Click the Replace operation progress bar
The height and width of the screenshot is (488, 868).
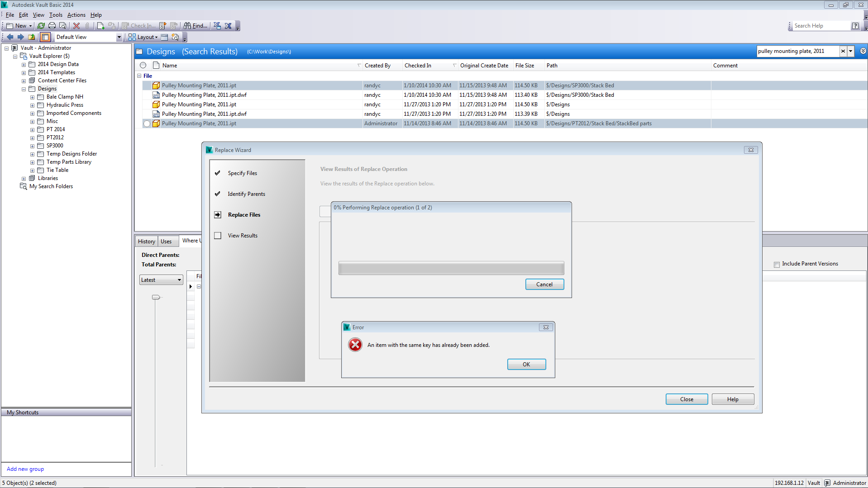451,268
